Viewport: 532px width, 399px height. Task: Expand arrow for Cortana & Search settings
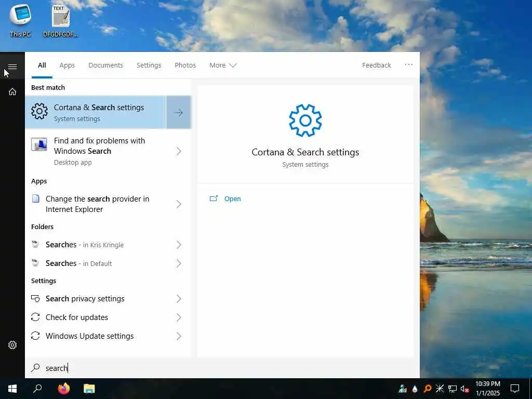pyautogui.click(x=179, y=112)
